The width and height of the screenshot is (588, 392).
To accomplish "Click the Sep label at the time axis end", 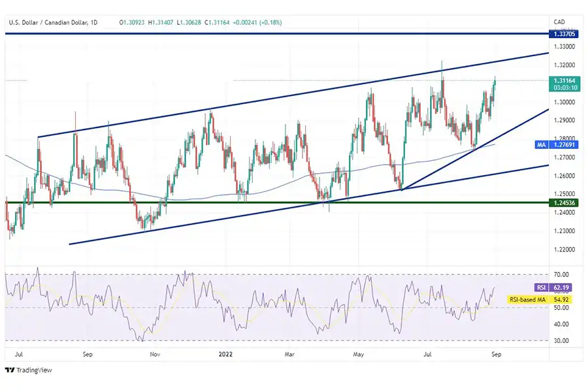I will pos(496,354).
